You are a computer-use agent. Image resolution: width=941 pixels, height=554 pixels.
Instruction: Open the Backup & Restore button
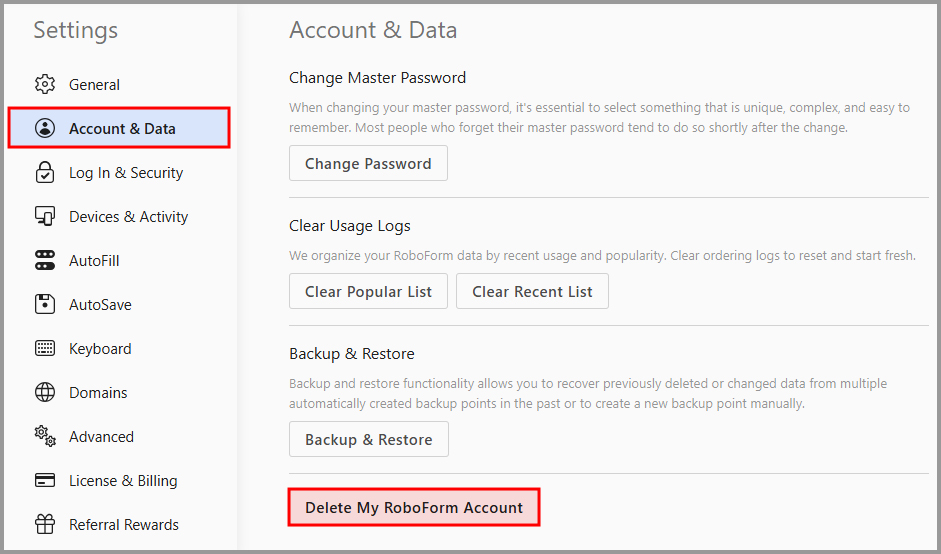[368, 439]
